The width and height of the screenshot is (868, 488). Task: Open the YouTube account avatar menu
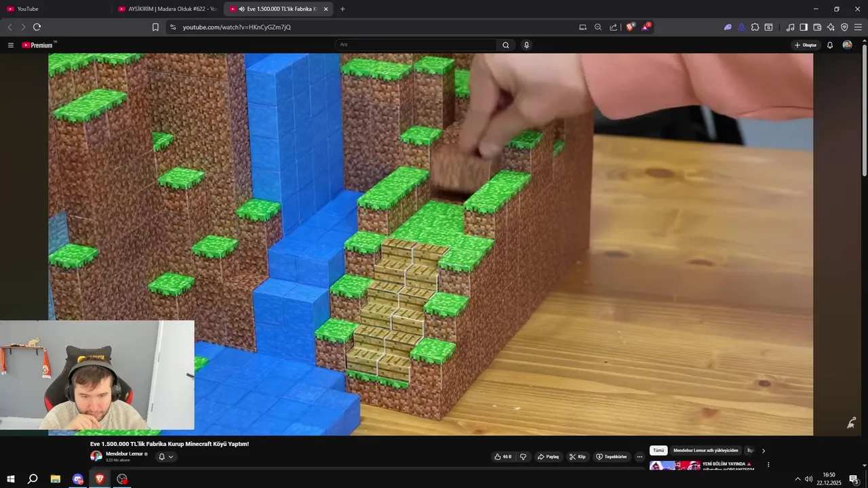pos(847,45)
